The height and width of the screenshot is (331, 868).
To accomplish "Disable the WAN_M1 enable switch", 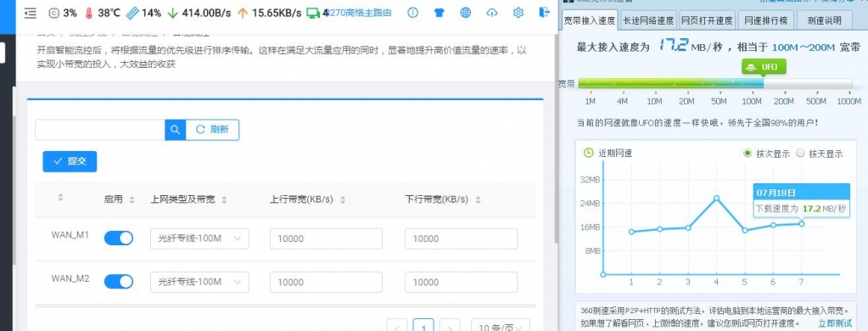I will tap(119, 238).
